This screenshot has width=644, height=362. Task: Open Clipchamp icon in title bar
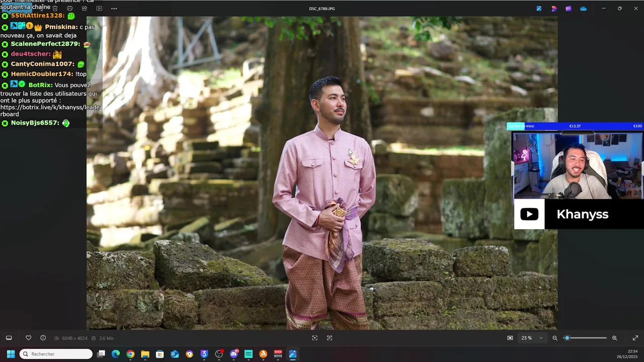569,9
